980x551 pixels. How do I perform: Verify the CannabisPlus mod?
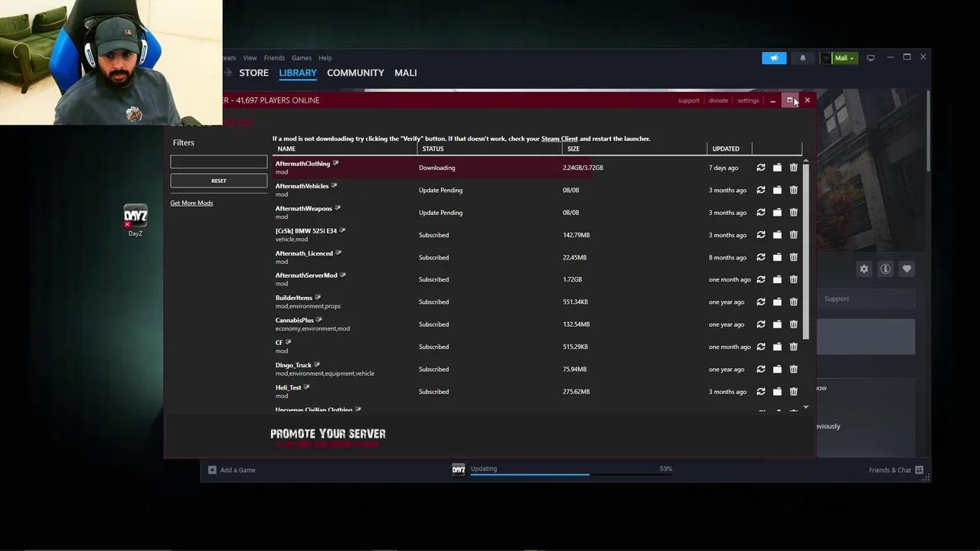(761, 324)
